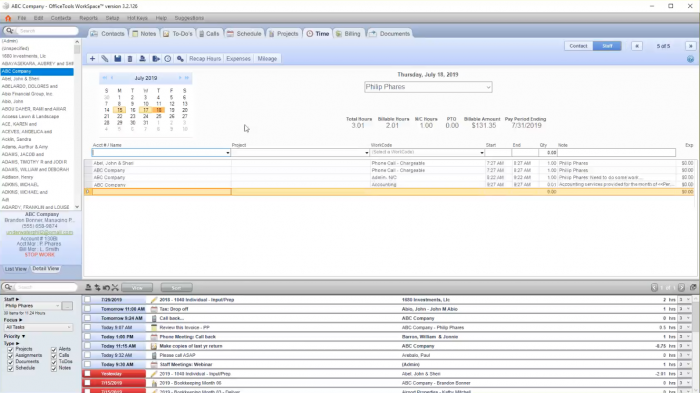The width and height of the screenshot is (700, 393).
Task: Click the stamp icon in the bottom panel toolbar
Action: [88, 288]
